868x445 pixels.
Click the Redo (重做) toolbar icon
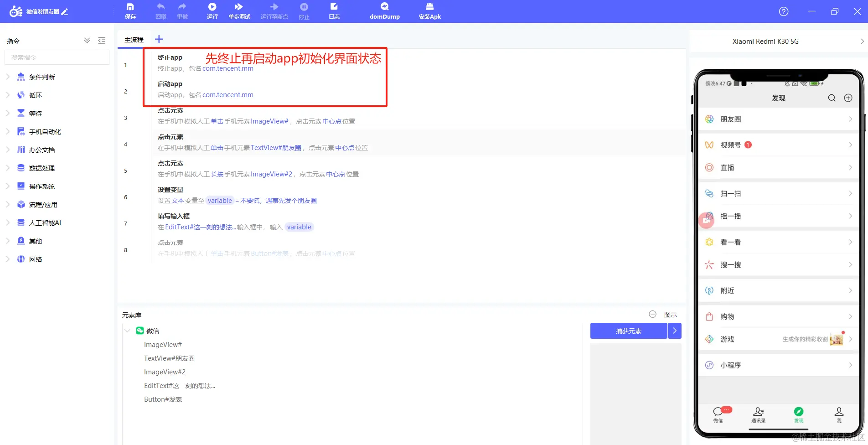(182, 11)
